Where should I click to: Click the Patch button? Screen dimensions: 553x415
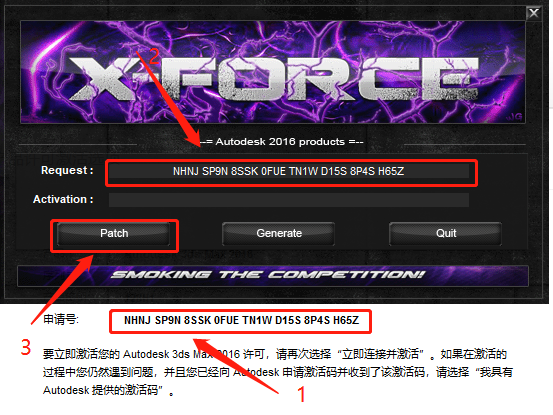114,233
